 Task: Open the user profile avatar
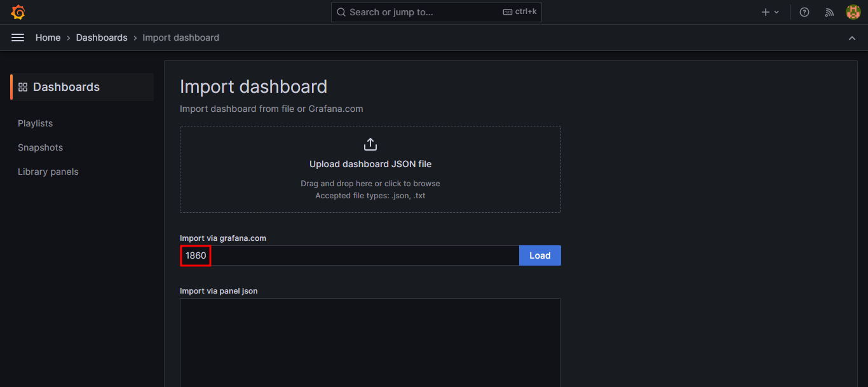[x=853, y=11]
